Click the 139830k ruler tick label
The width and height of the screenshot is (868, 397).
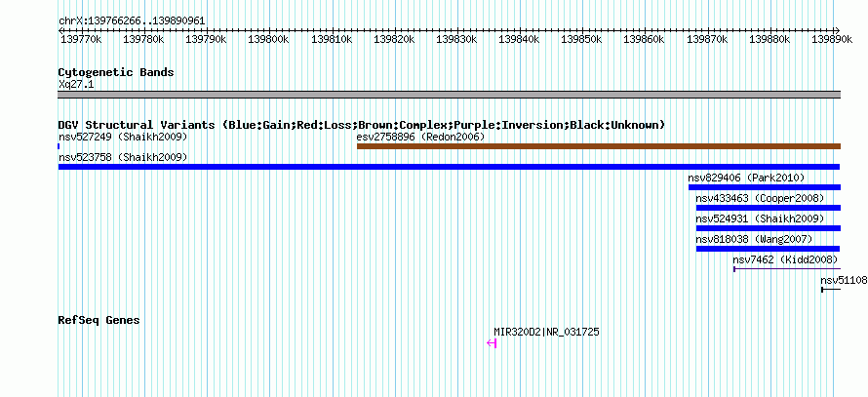pos(457,40)
